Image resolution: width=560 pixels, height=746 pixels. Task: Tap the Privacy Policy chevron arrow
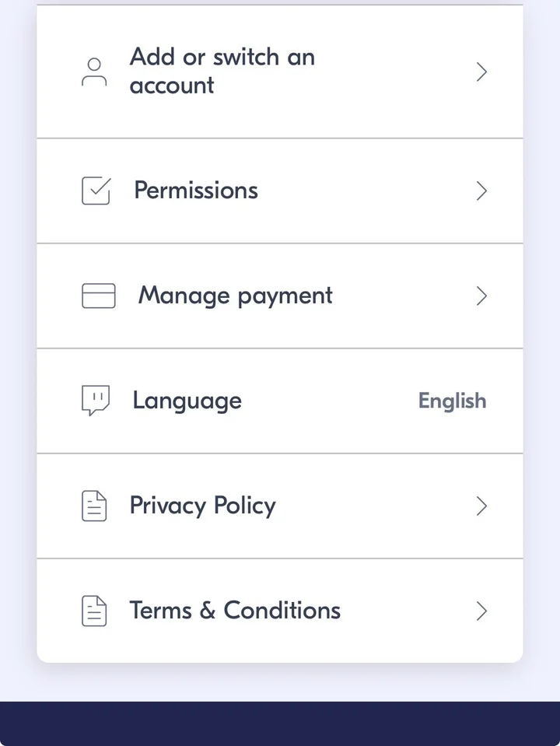coord(481,506)
